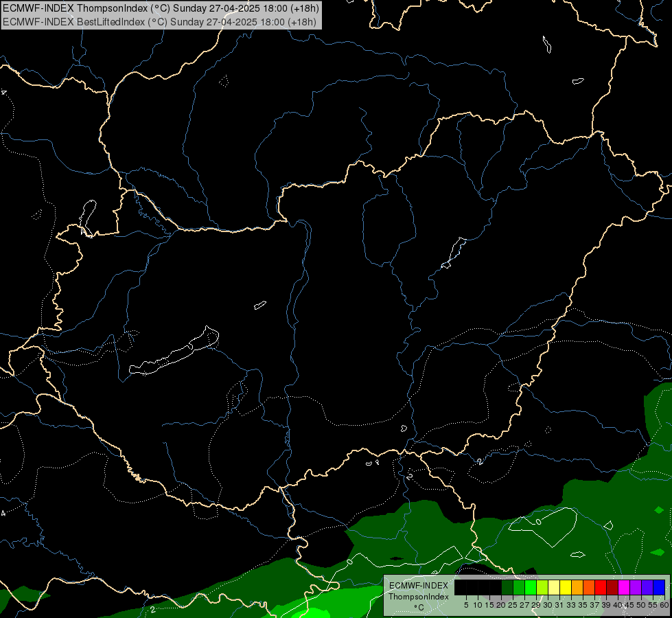
Task: Click the legend scale value 45
Action: coord(629,605)
